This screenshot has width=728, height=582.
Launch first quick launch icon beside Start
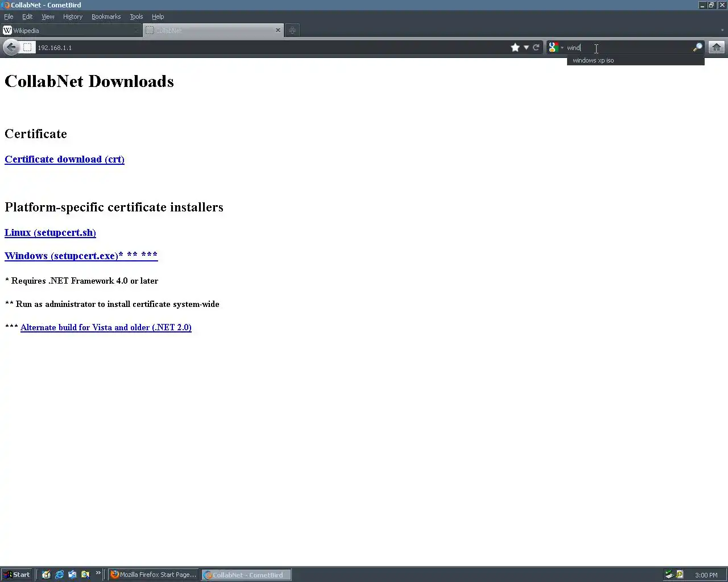point(46,575)
